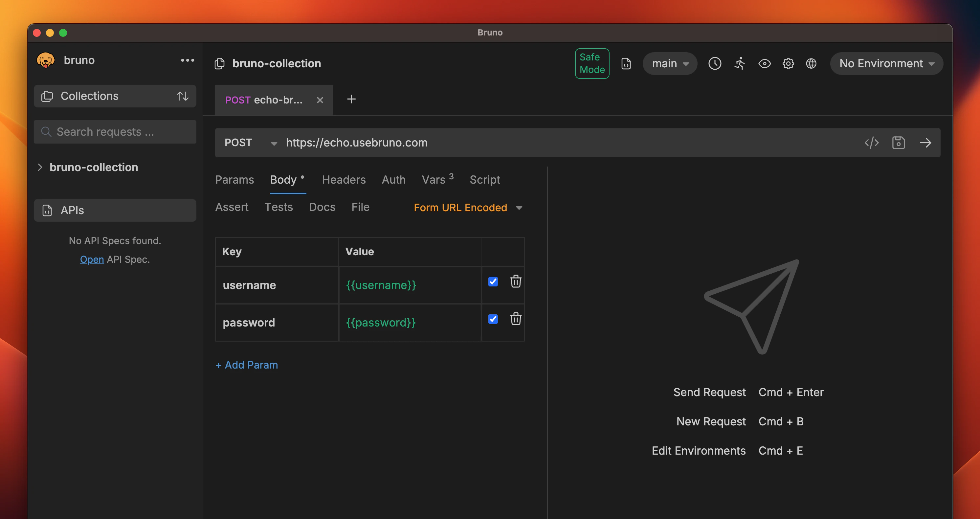The width and height of the screenshot is (980, 519).
Task: Open Bruno preferences via gear icon
Action: [x=788, y=63]
